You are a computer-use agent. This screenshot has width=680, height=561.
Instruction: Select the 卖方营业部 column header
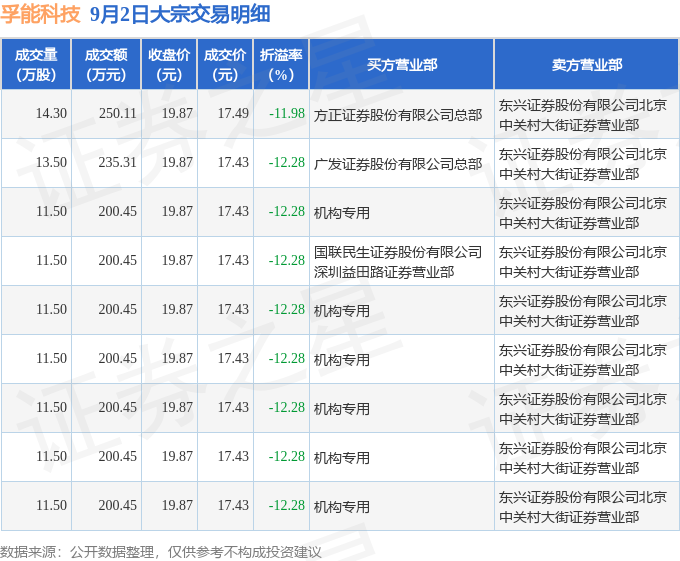click(x=587, y=65)
